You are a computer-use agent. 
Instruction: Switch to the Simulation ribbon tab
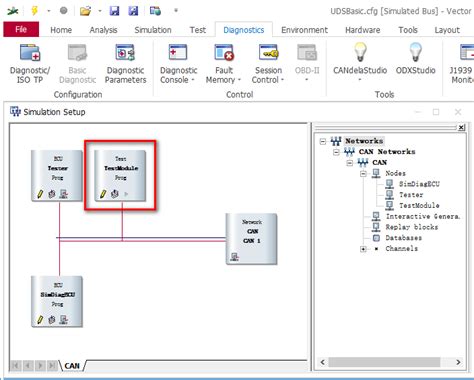coord(153,30)
